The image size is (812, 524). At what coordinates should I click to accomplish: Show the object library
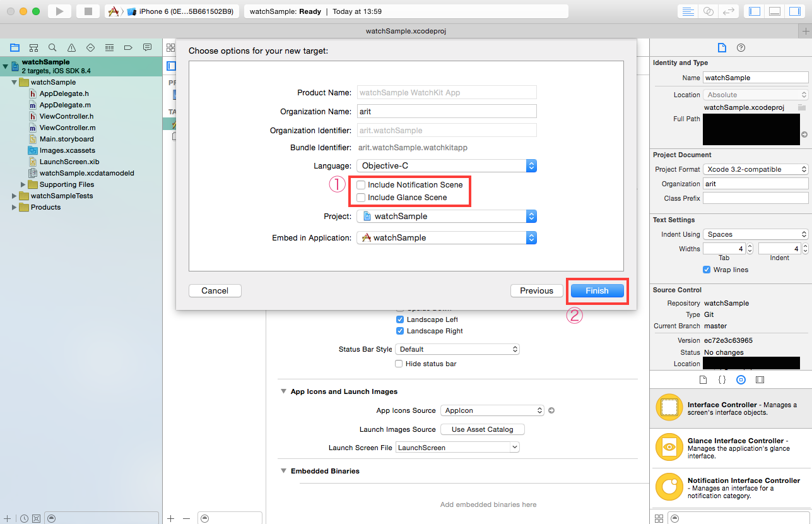coord(741,380)
